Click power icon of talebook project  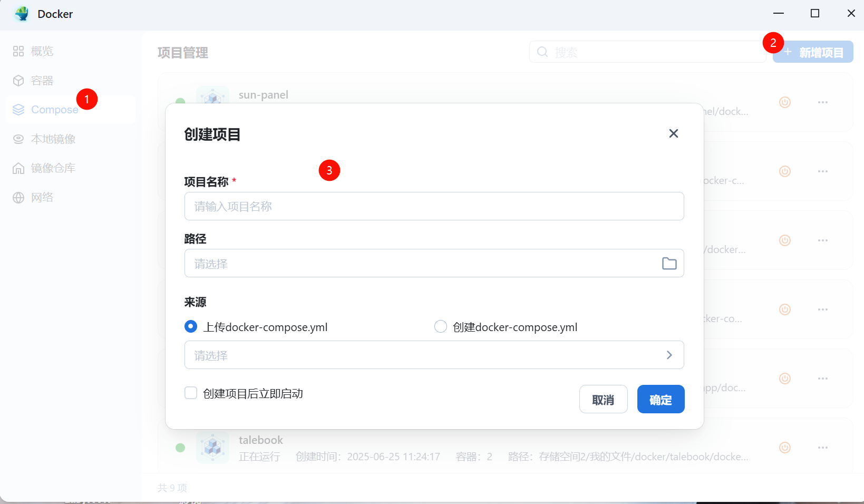[785, 448]
